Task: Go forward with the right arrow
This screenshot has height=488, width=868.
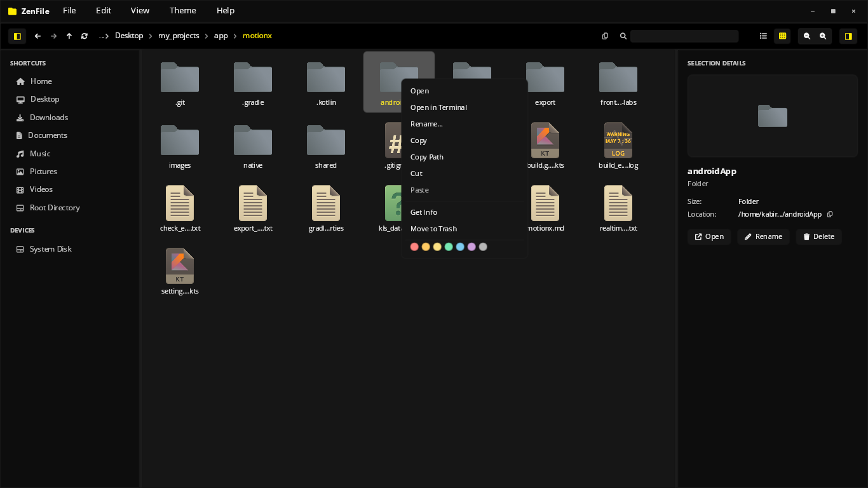Action: click(53, 36)
